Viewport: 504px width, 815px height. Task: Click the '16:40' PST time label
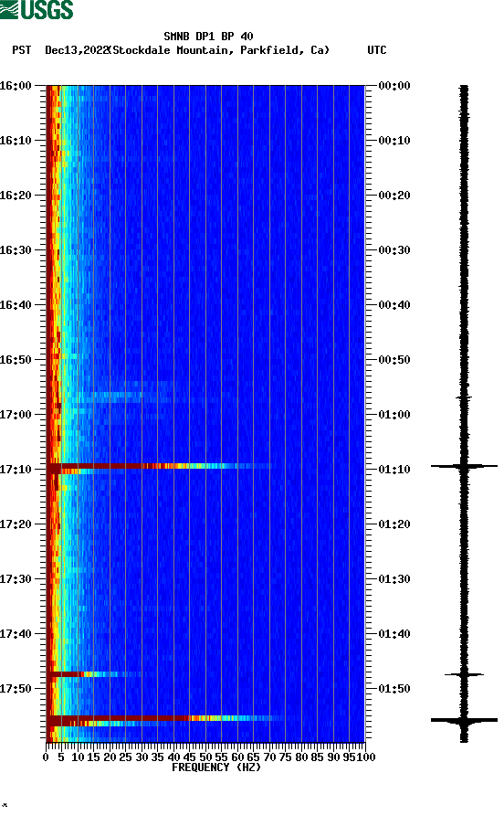tap(16, 304)
